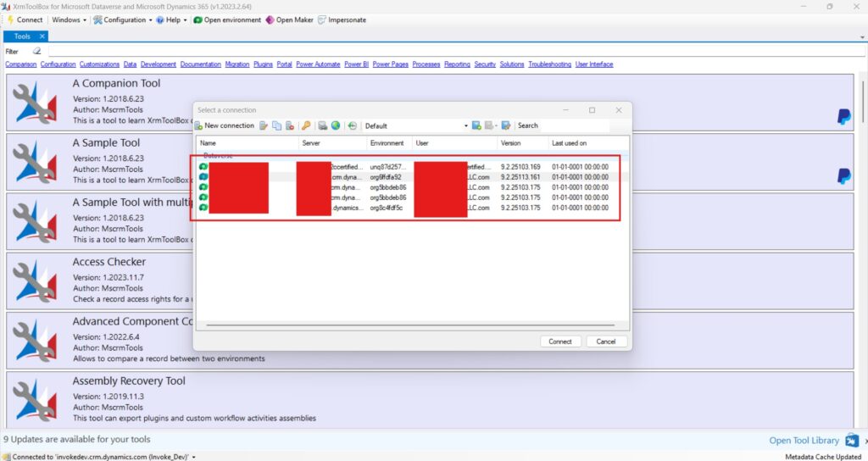Viewport: 868px width, 461px height.
Task: Click the eraser icon beside Filter
Action: (36, 51)
